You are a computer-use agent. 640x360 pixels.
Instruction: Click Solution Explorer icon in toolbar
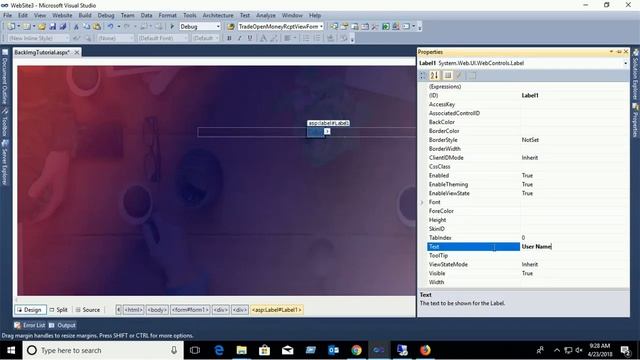(334, 27)
